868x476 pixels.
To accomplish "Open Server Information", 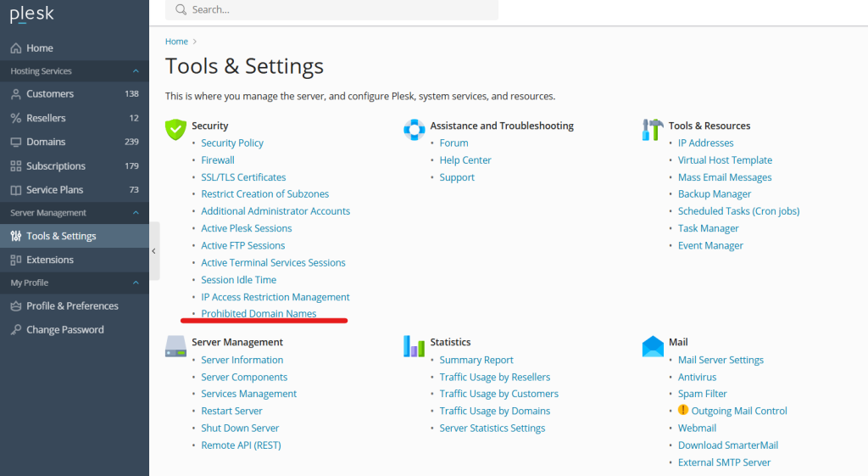I will (x=242, y=361).
